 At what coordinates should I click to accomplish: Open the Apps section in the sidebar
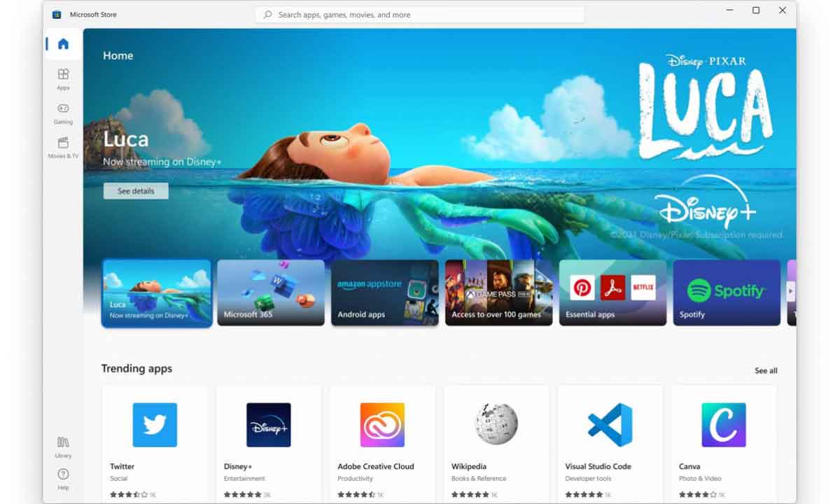(x=63, y=78)
